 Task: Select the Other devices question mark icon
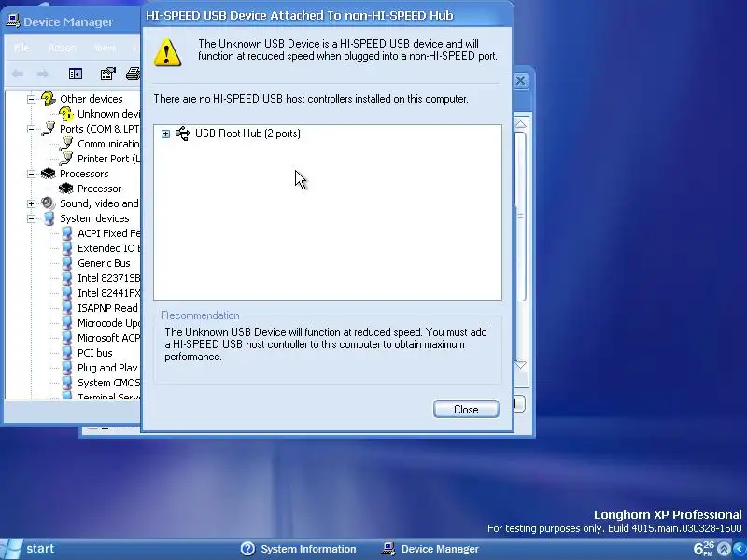pyautogui.click(x=49, y=99)
